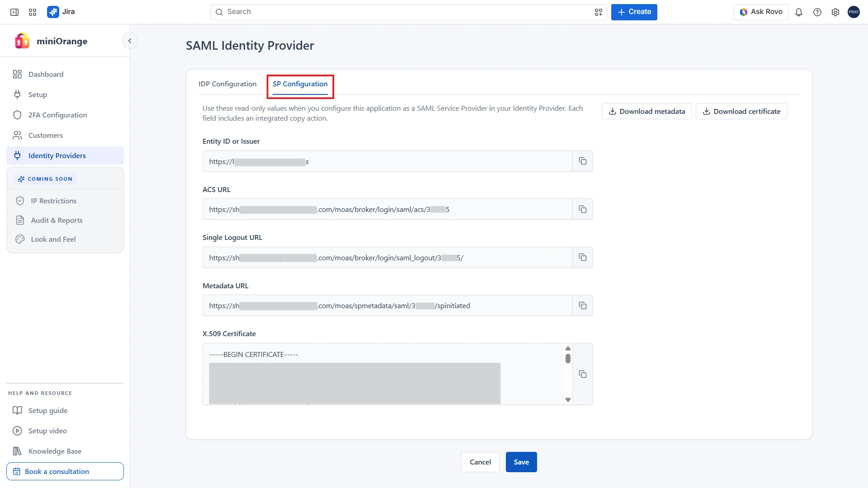Click Look and Feel item
Viewport: 868px width, 488px height.
(65, 239)
